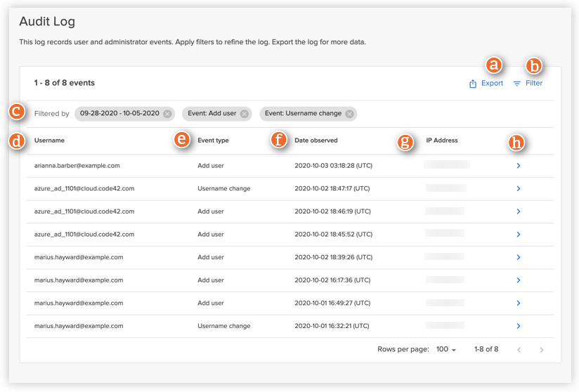
Task: Expand the event observed at 2020-10-02 18:45:52
Action: (x=519, y=235)
